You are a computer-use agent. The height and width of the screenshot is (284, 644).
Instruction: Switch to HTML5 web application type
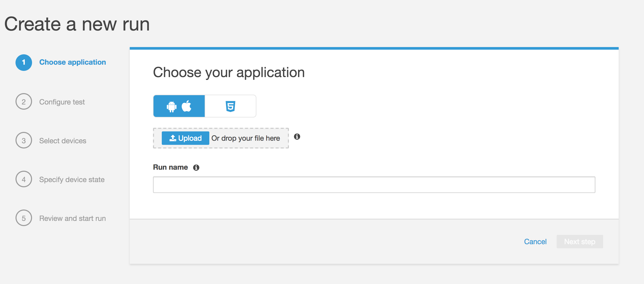tap(230, 106)
